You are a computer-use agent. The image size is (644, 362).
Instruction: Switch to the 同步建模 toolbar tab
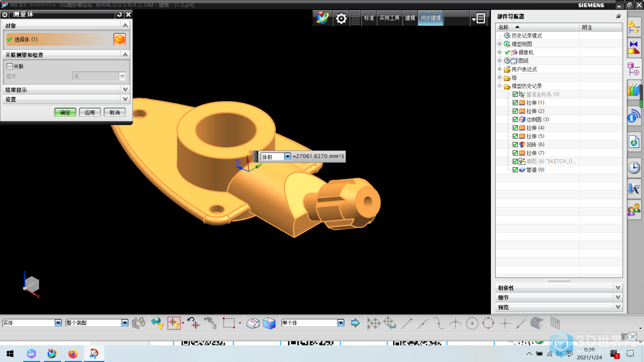click(x=431, y=18)
